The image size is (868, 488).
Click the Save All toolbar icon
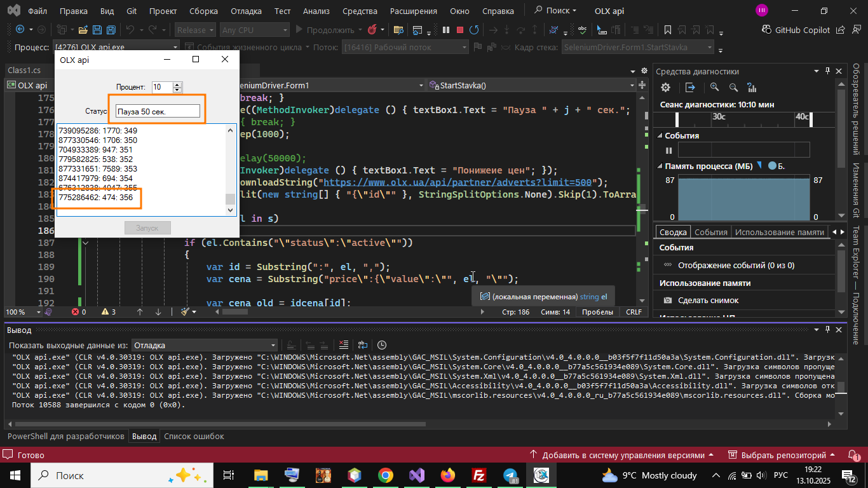coord(111,30)
